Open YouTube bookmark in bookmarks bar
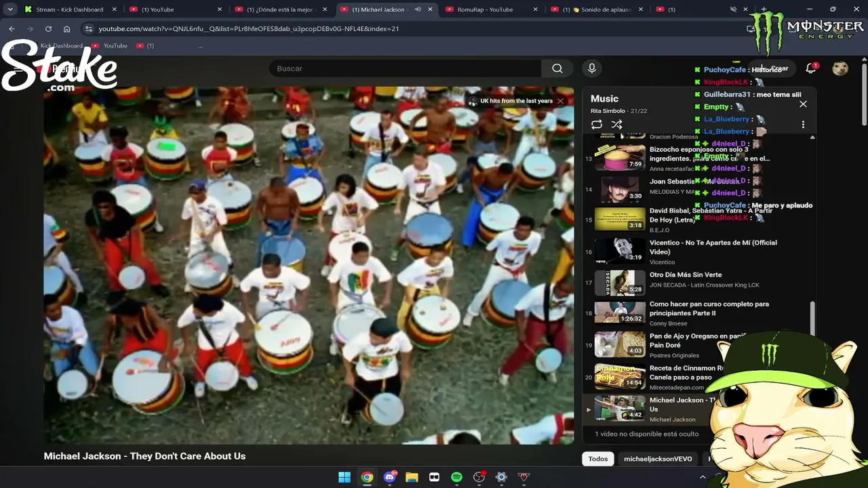Viewport: 868px width, 488px height. click(110, 45)
